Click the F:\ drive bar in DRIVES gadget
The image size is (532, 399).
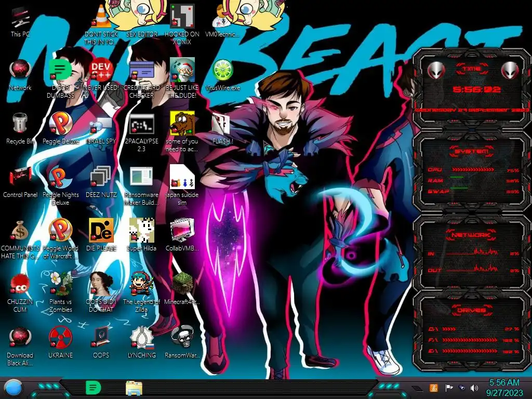tap(470, 340)
